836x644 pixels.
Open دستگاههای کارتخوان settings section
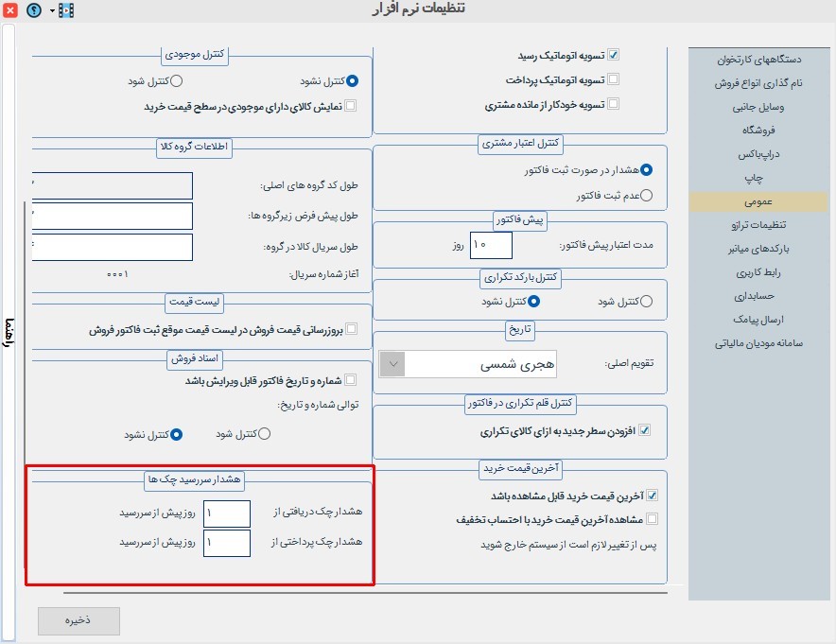pyautogui.click(x=758, y=60)
